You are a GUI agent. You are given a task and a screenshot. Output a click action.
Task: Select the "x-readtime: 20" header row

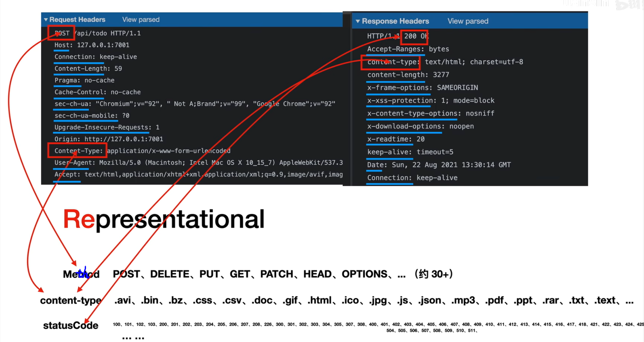click(x=396, y=139)
